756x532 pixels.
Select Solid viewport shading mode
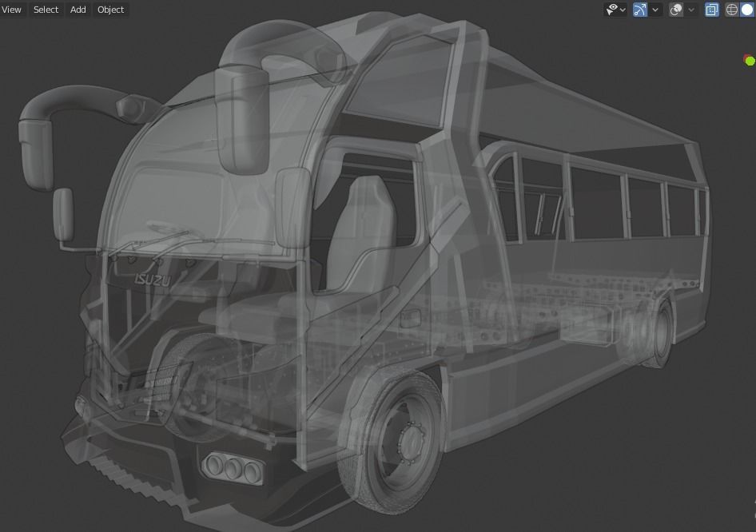click(x=747, y=9)
